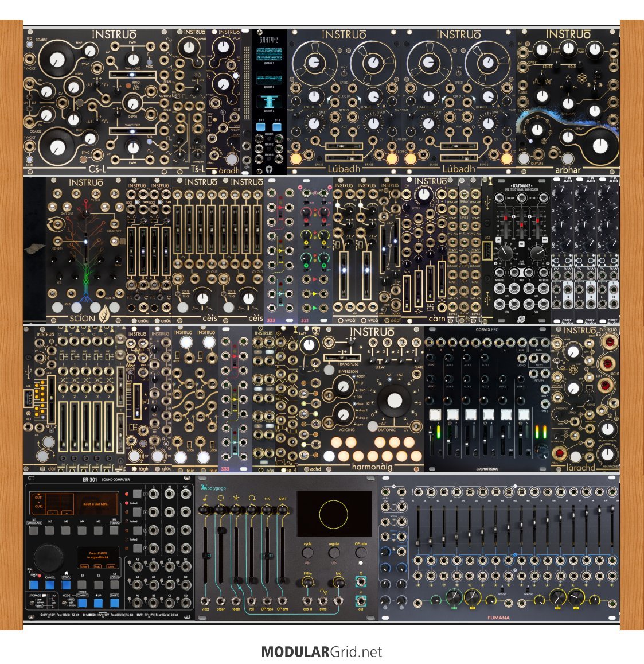The image size is (644, 664).
Task: Click the upper COARSE knob on Cš-L
Action: pyautogui.click(x=57, y=60)
